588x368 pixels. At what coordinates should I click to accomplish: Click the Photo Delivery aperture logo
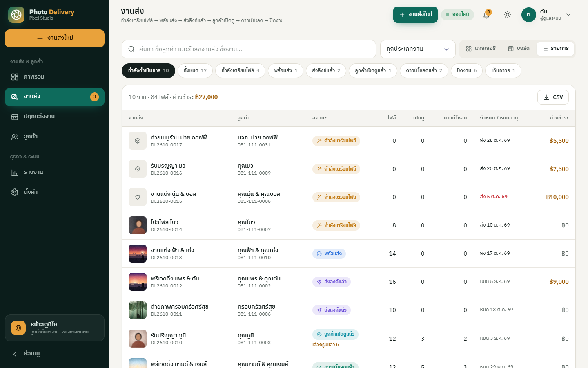pos(16,15)
